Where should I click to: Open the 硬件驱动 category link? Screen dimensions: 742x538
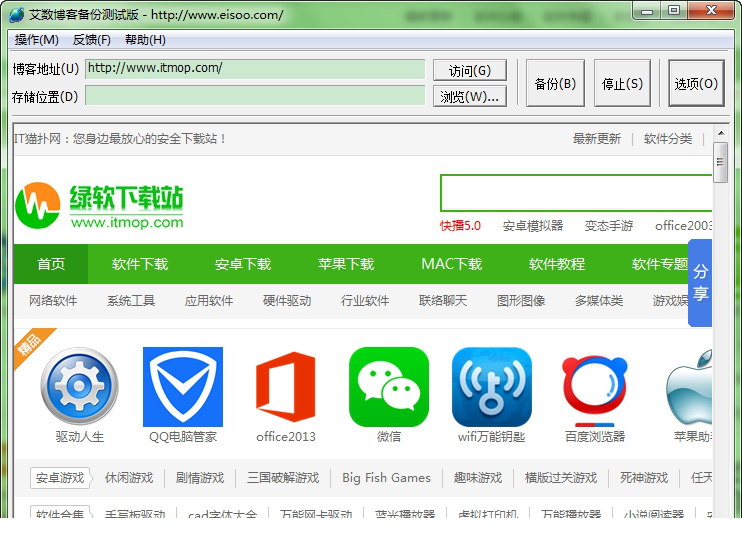pos(287,300)
